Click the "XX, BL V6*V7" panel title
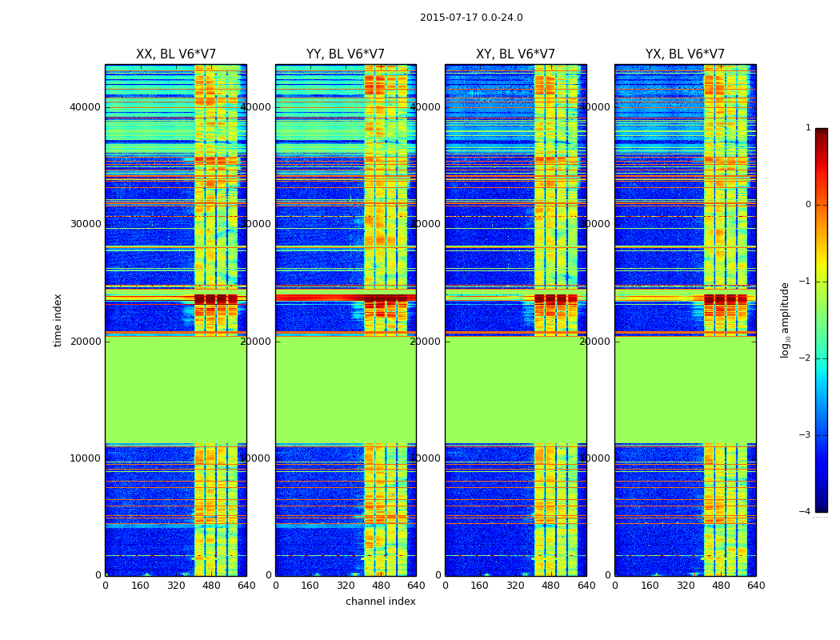Screen dimensions: 840x640 175,54
